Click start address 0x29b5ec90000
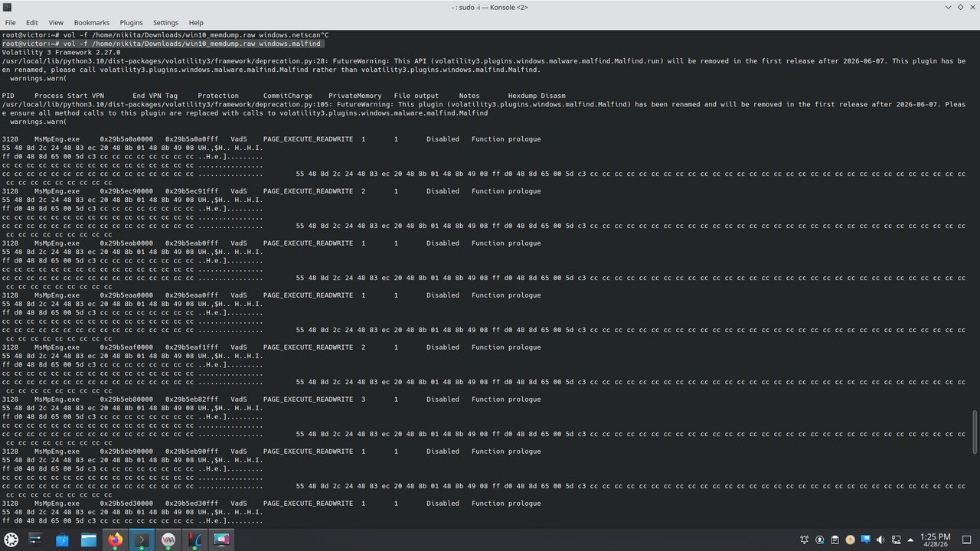980x551 pixels. pos(126,191)
